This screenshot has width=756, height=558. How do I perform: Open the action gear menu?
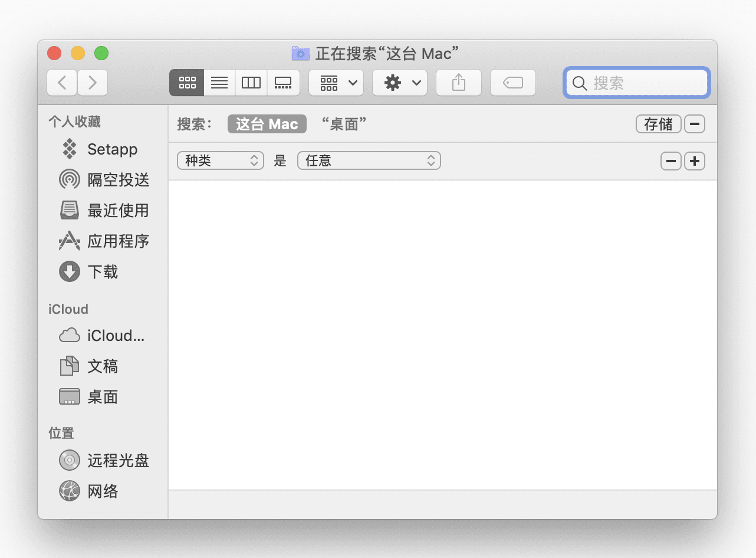coord(399,83)
